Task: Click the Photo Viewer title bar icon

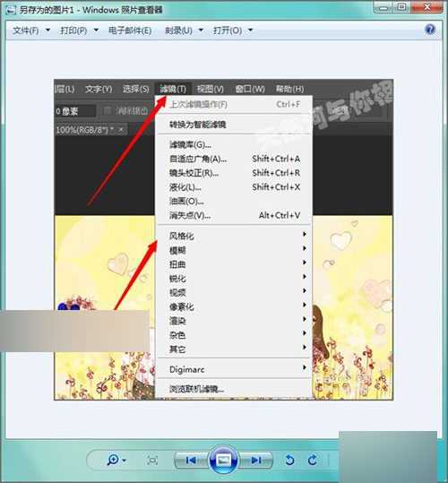Action: [x=11, y=10]
